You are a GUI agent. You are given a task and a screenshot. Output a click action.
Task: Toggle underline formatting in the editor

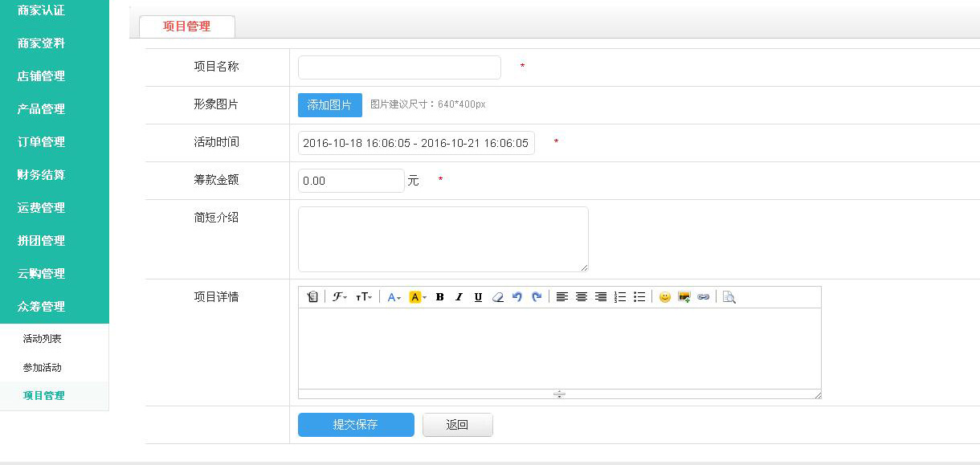coord(478,297)
